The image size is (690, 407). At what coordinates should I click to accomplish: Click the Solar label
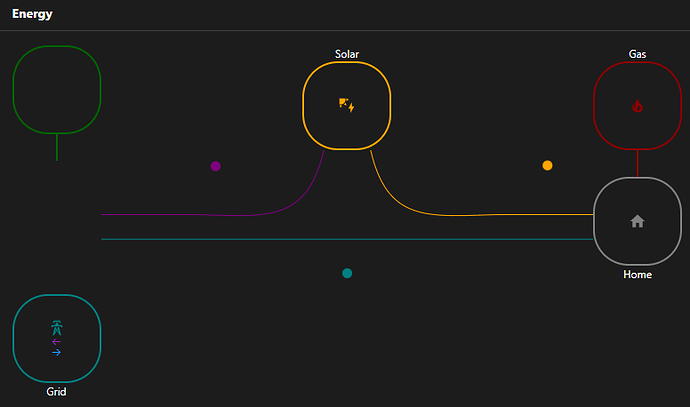[346, 54]
